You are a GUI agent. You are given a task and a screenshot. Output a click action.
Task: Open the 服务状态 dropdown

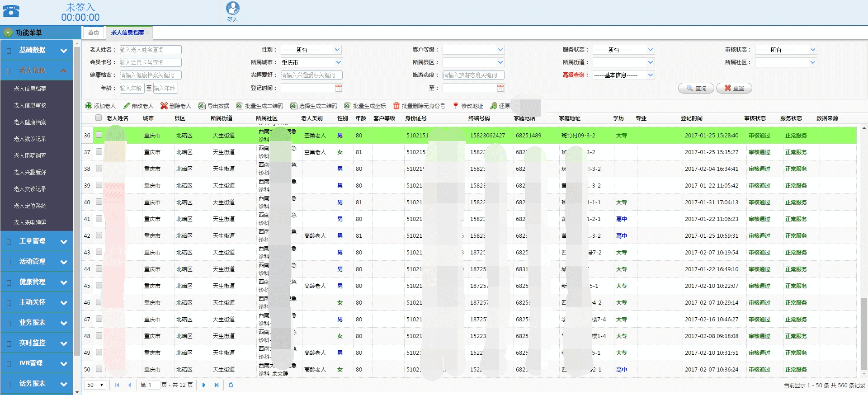(x=623, y=50)
